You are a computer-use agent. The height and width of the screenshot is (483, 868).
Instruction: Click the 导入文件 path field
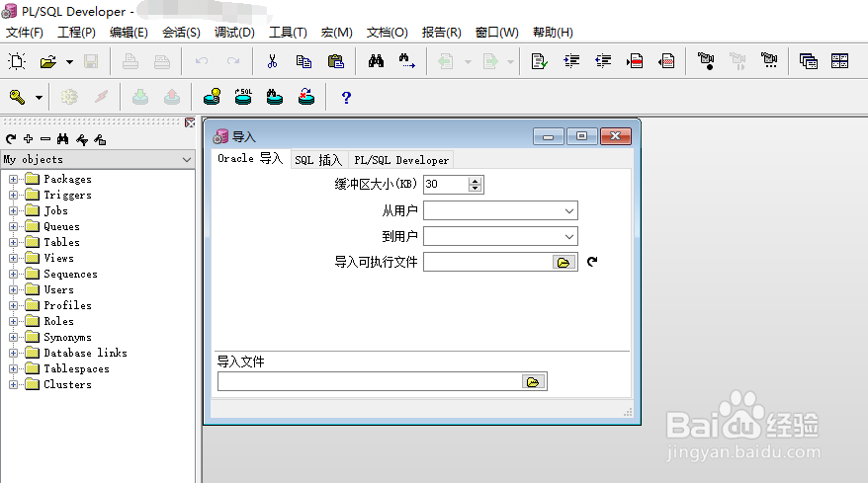click(x=369, y=381)
